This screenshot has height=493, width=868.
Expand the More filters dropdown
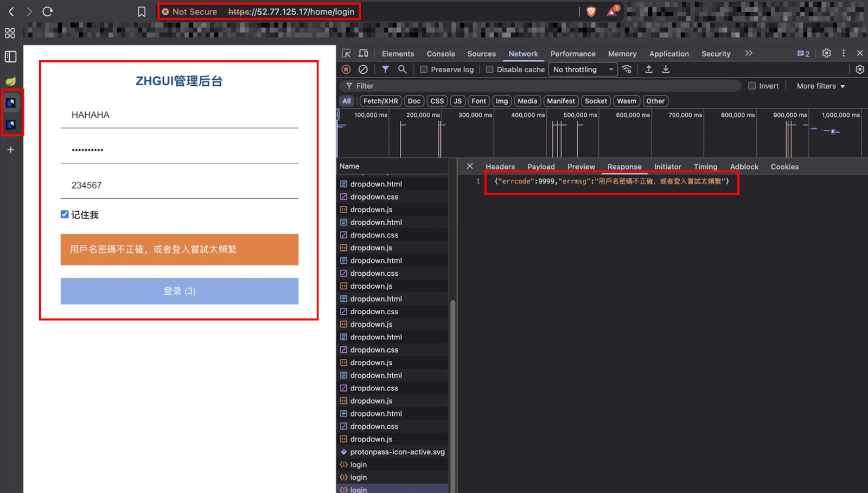click(x=820, y=86)
